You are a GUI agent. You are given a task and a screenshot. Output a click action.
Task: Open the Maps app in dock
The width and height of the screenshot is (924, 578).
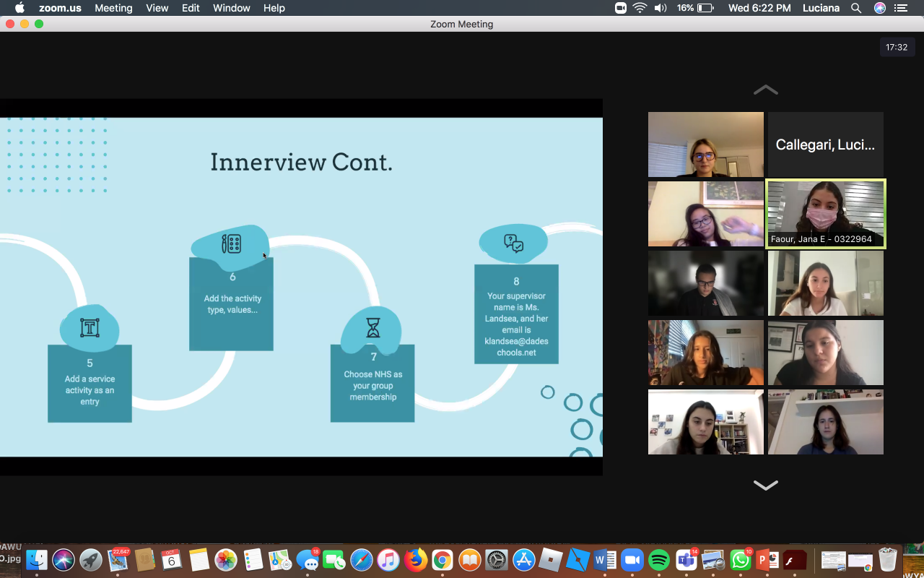pyautogui.click(x=280, y=560)
